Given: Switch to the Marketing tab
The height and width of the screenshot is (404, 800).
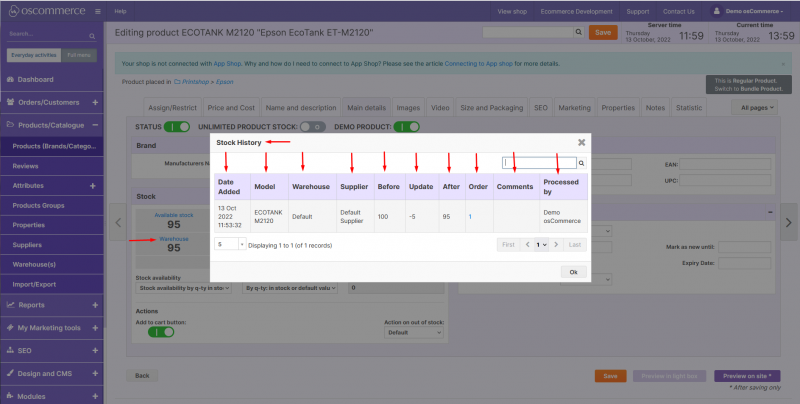Looking at the screenshot, I should (x=574, y=107).
